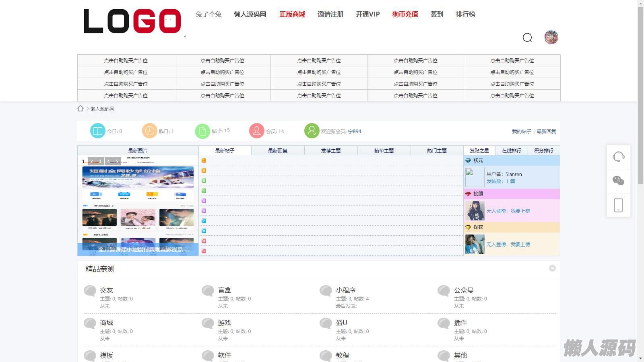Collapse the 精品亲测 section
Image resolution: width=644 pixels, height=362 pixels.
[552, 268]
